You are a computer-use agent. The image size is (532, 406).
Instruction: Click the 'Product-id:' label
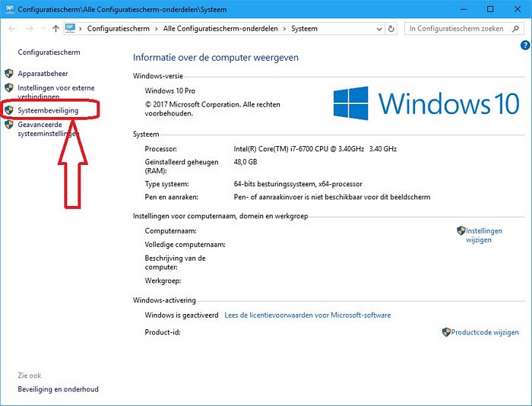pos(163,332)
